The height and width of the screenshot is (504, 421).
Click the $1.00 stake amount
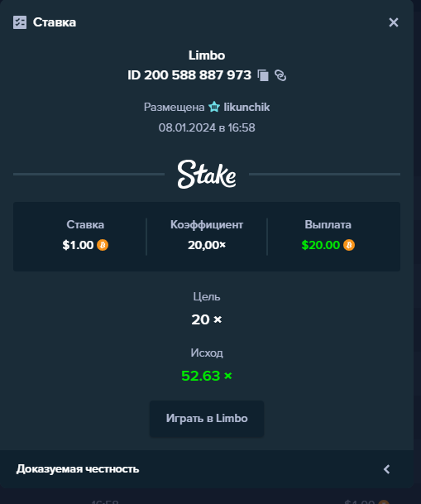point(78,245)
